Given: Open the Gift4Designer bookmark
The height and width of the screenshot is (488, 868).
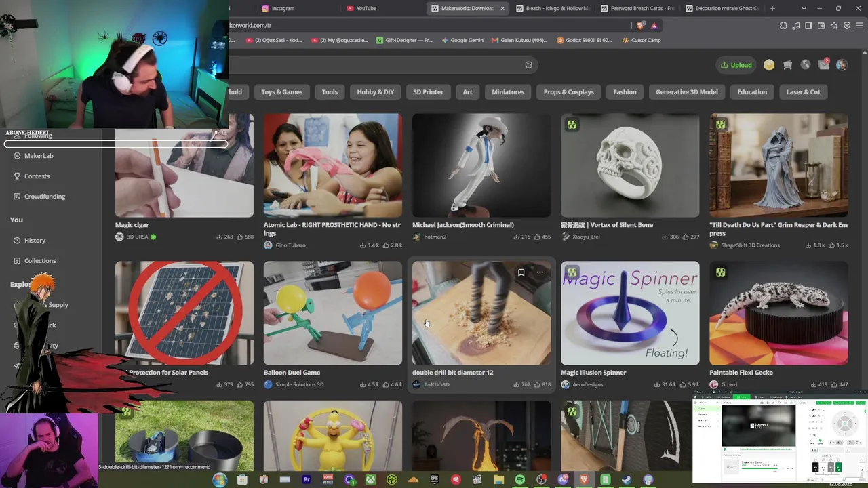Looking at the screenshot, I should point(404,40).
